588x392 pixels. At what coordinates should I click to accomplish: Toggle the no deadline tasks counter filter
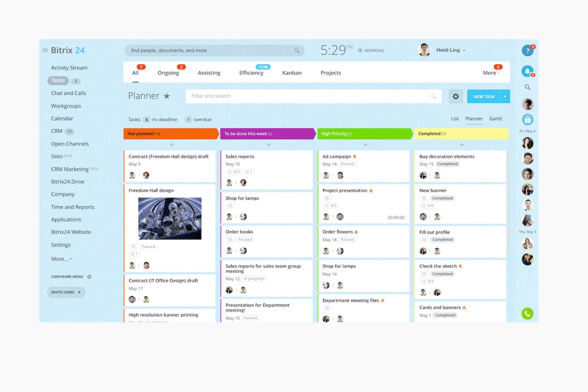coord(160,120)
